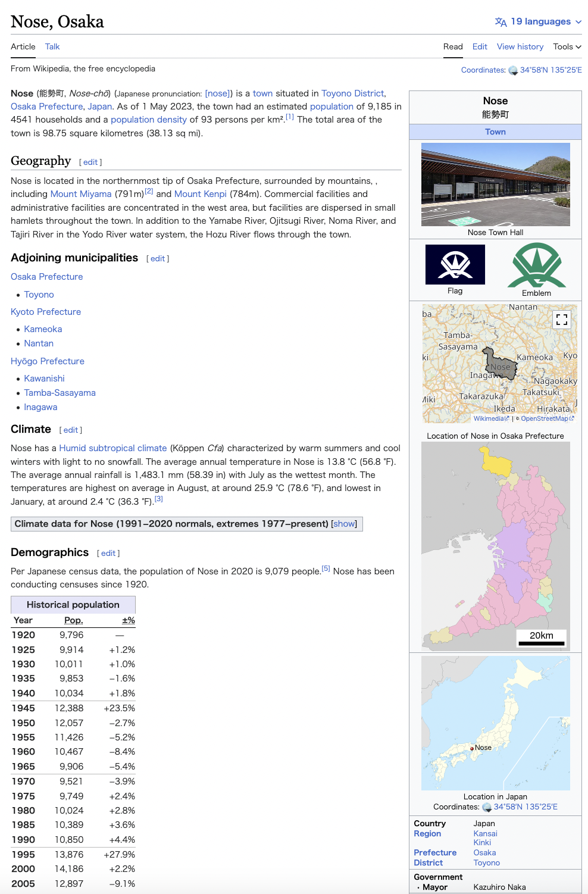Image resolution: width=588 pixels, height=894 pixels.
Task: Click the globe icon beside top coordinates
Action: pyautogui.click(x=513, y=70)
